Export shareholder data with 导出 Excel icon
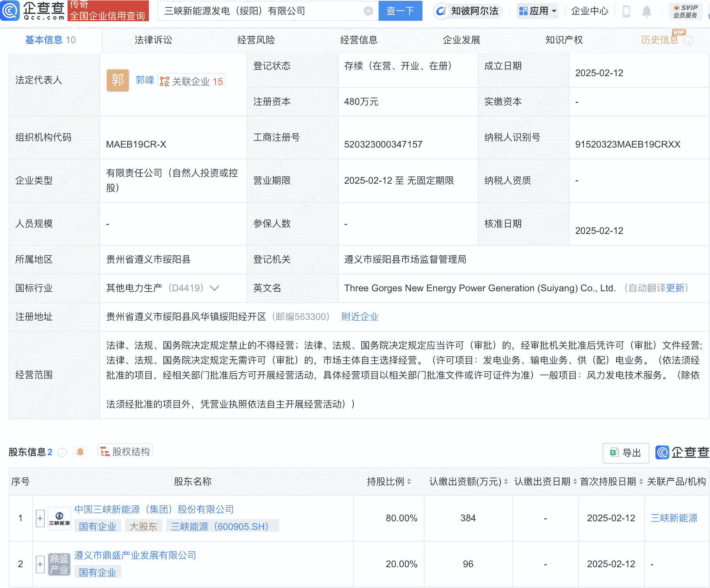Image resolution: width=710 pixels, height=588 pixels. click(x=625, y=453)
